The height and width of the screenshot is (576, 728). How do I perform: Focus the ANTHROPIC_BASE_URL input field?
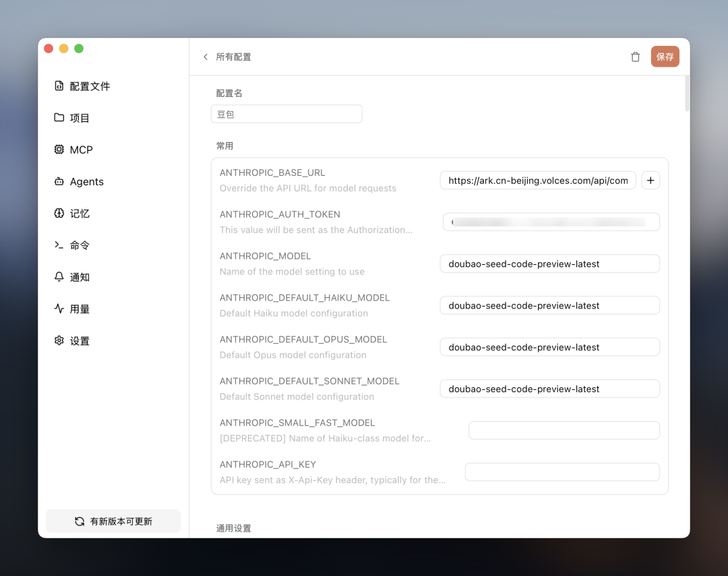[537, 181]
